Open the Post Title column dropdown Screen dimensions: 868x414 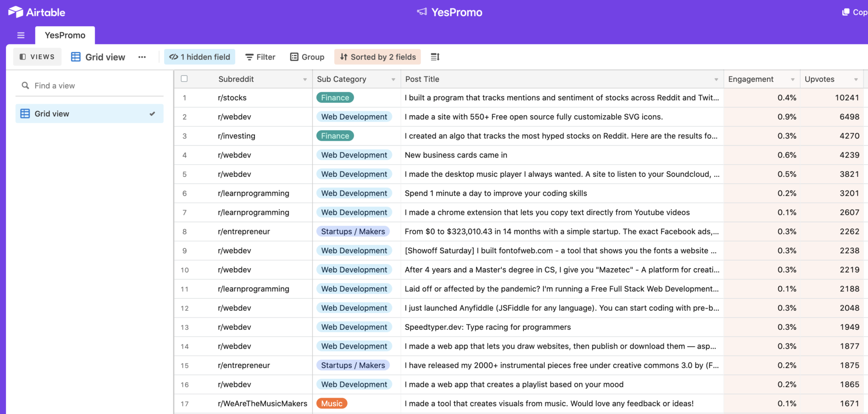(x=716, y=79)
